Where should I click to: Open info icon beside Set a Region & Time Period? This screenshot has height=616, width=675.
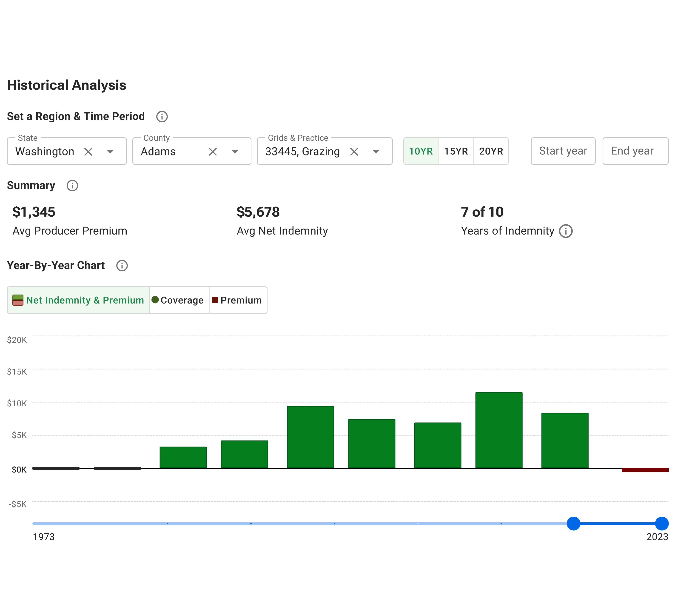coord(162,117)
